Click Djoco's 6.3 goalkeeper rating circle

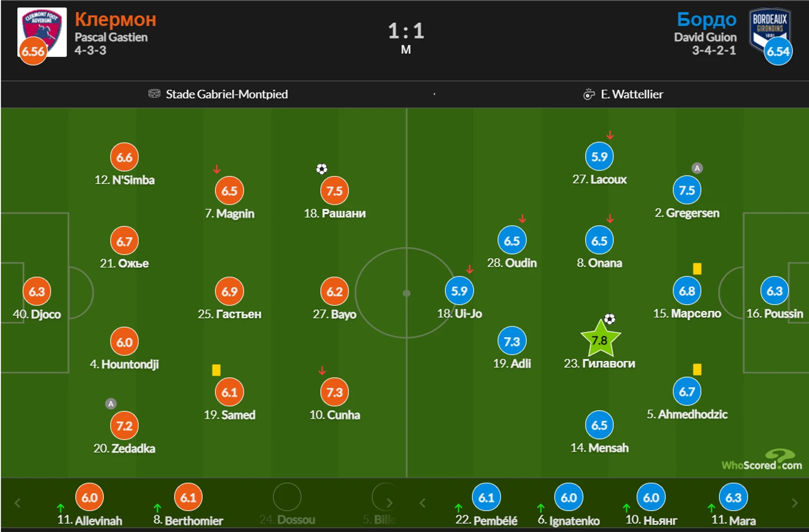tap(37, 292)
